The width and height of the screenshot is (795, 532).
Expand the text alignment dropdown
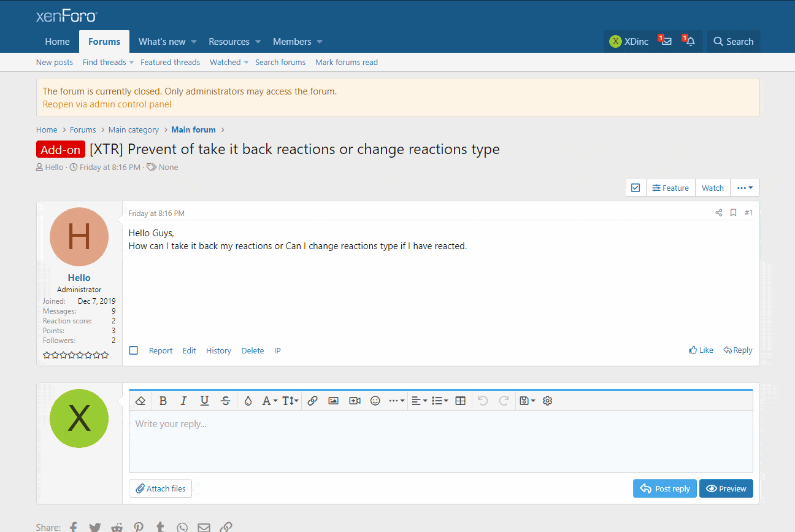pos(419,401)
